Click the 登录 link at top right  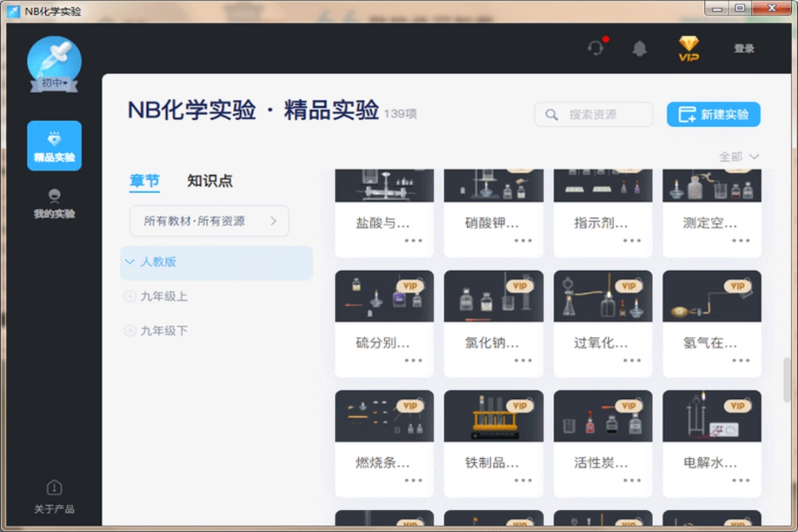(744, 48)
